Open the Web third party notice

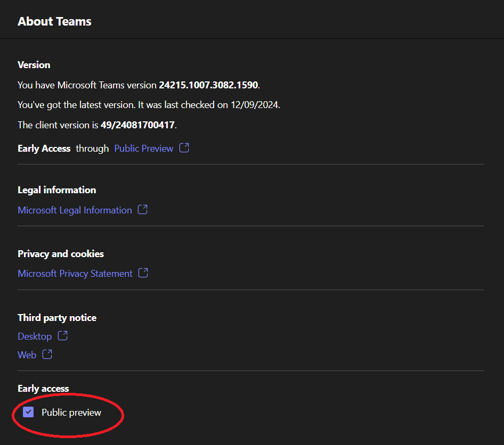[27, 355]
